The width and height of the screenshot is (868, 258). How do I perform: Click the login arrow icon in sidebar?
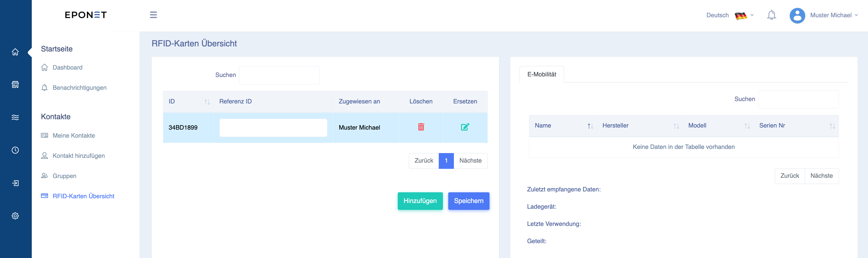(x=15, y=183)
